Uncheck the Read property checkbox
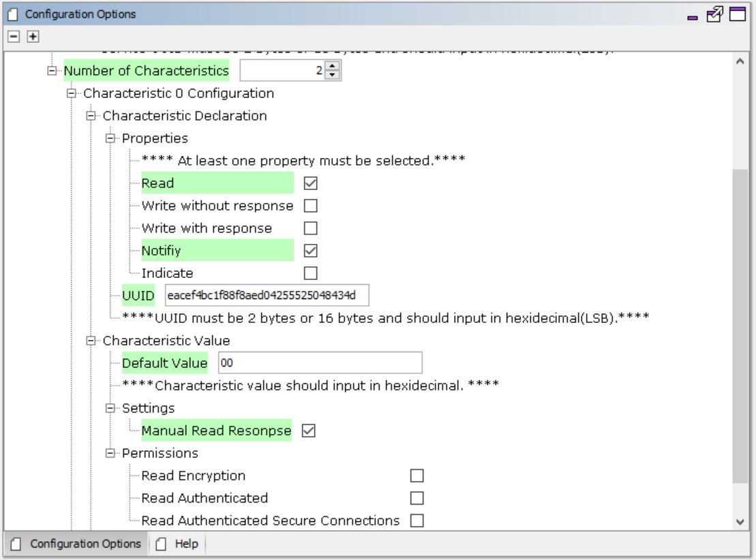Viewport: 756px width, 560px height. click(x=310, y=183)
